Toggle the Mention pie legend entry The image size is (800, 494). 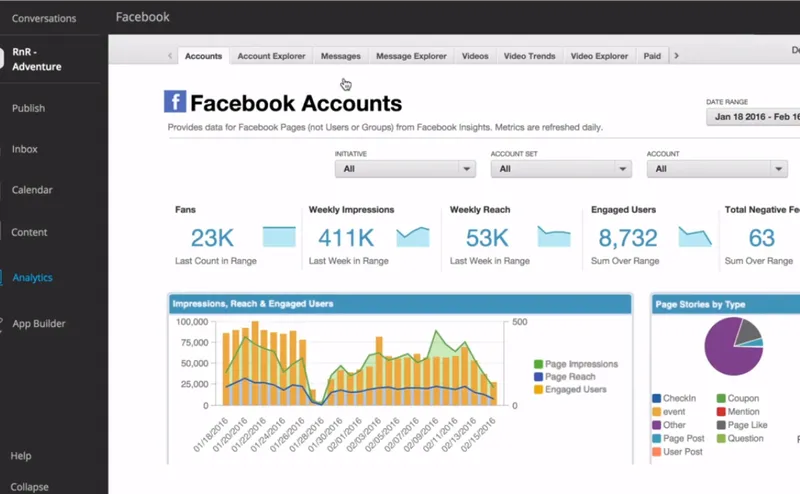click(738, 411)
